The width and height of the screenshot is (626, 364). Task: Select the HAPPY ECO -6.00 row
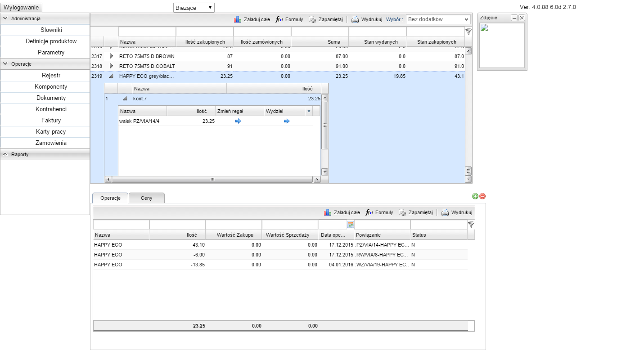click(280, 255)
